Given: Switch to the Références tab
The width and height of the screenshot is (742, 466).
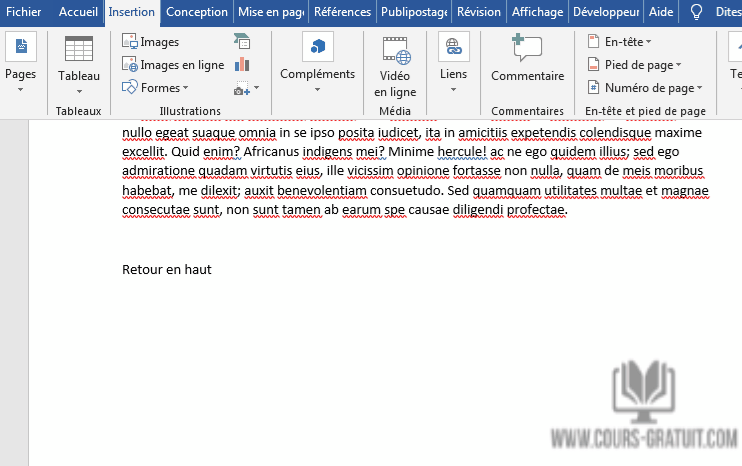Looking at the screenshot, I should 343,12.
